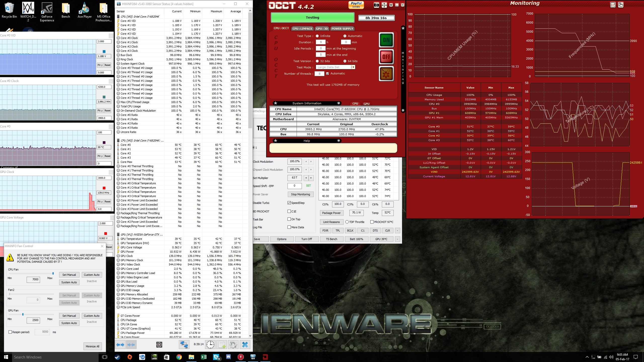Click the Monitoring sidebar expand arrow
This screenshot has height=362, width=644.
tap(403, 110)
